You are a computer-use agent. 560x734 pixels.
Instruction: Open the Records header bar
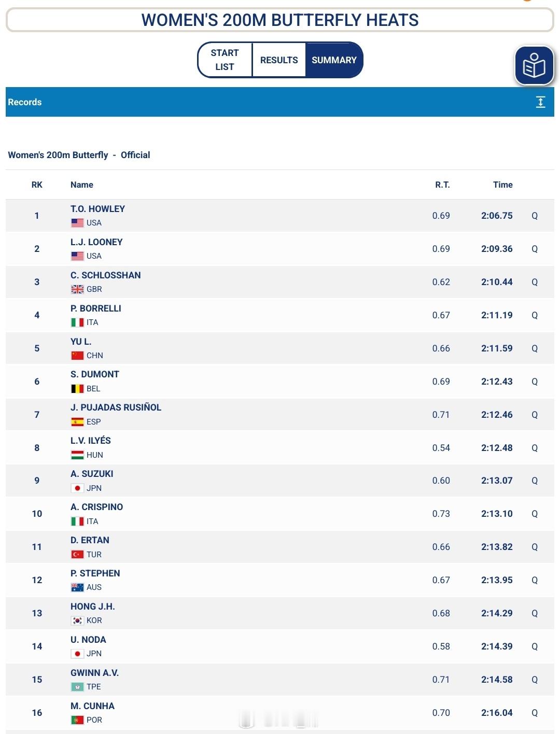(x=280, y=102)
